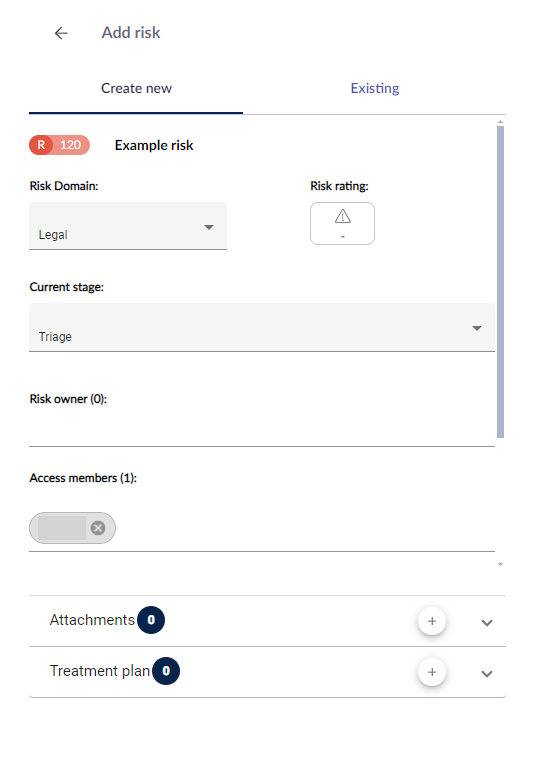535x765 pixels.
Task: Click the warning triangle risk rating icon
Action: tap(343, 216)
